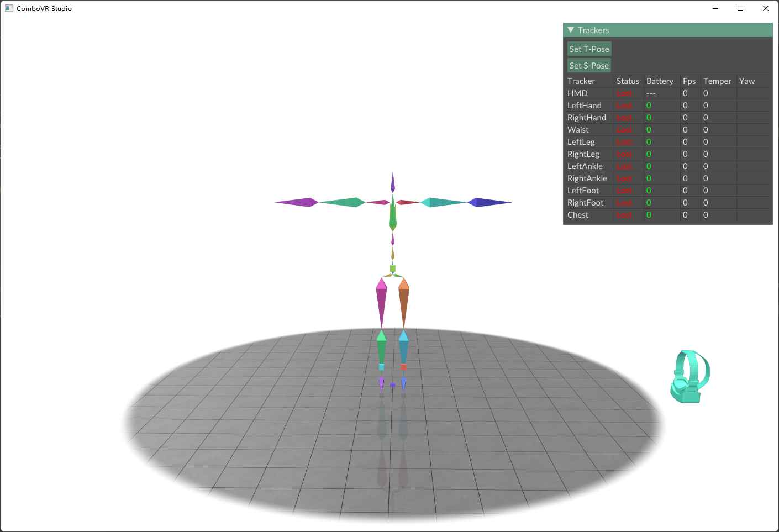Select the teal tracker device model
The image size is (779, 532).
point(690,376)
